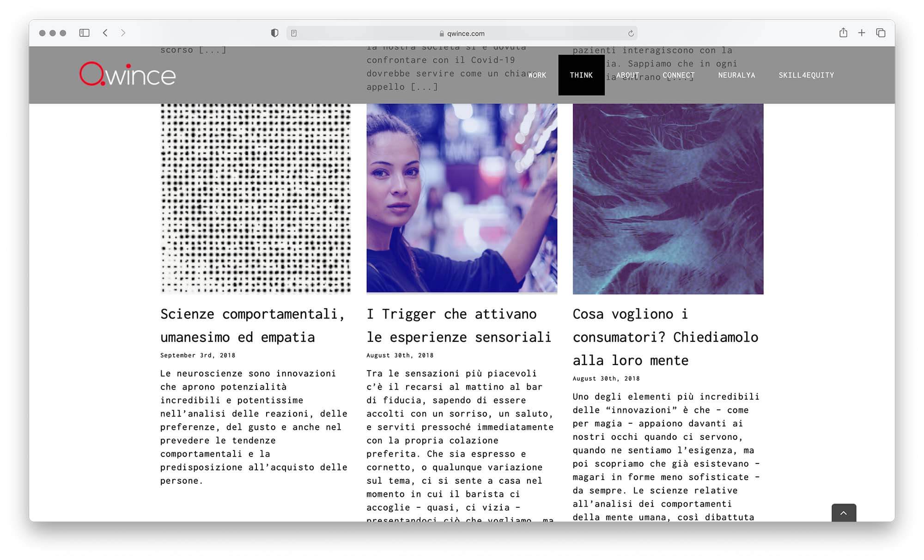Open the NEURALYA menu item

(736, 75)
